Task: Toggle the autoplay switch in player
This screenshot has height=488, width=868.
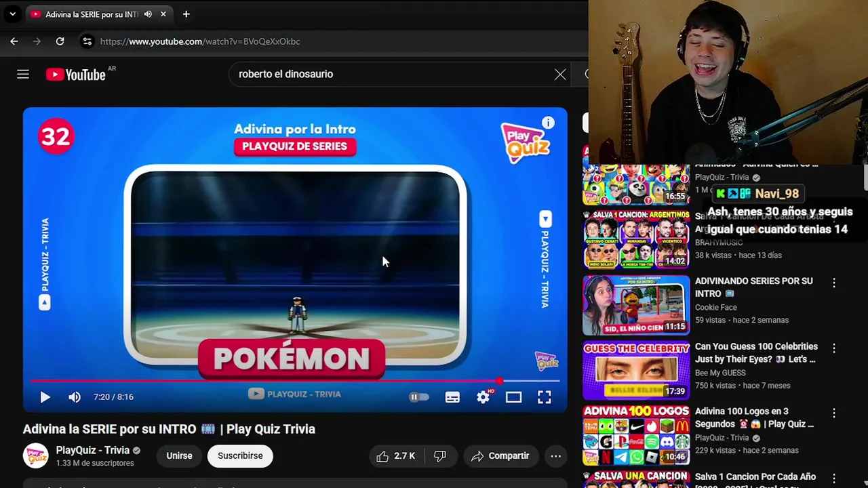Action: click(x=419, y=397)
